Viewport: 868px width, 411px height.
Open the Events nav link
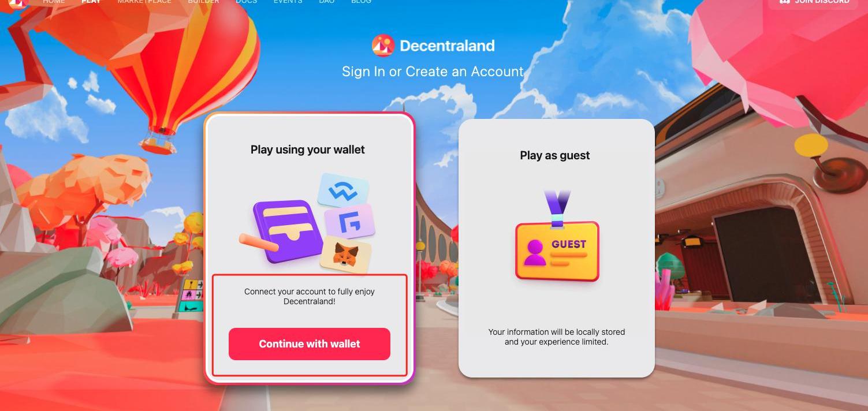point(288,2)
